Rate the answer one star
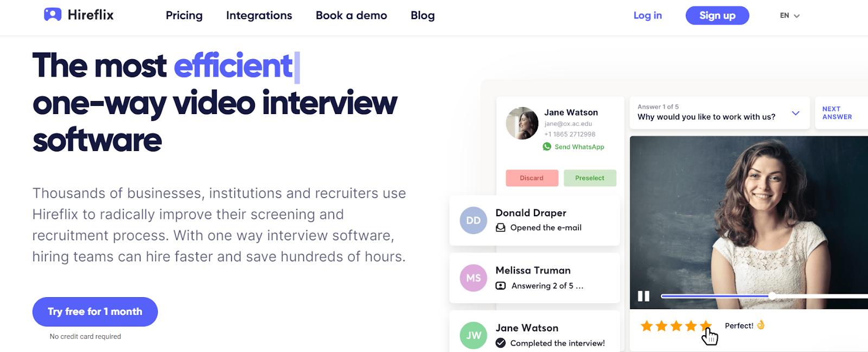This screenshot has height=352, width=868. pyautogui.click(x=647, y=326)
